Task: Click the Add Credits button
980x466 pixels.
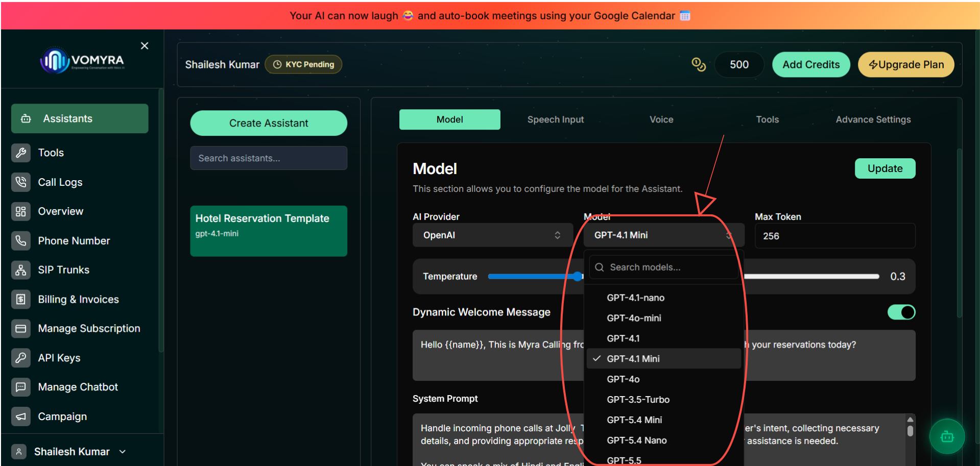Action: [811, 65]
